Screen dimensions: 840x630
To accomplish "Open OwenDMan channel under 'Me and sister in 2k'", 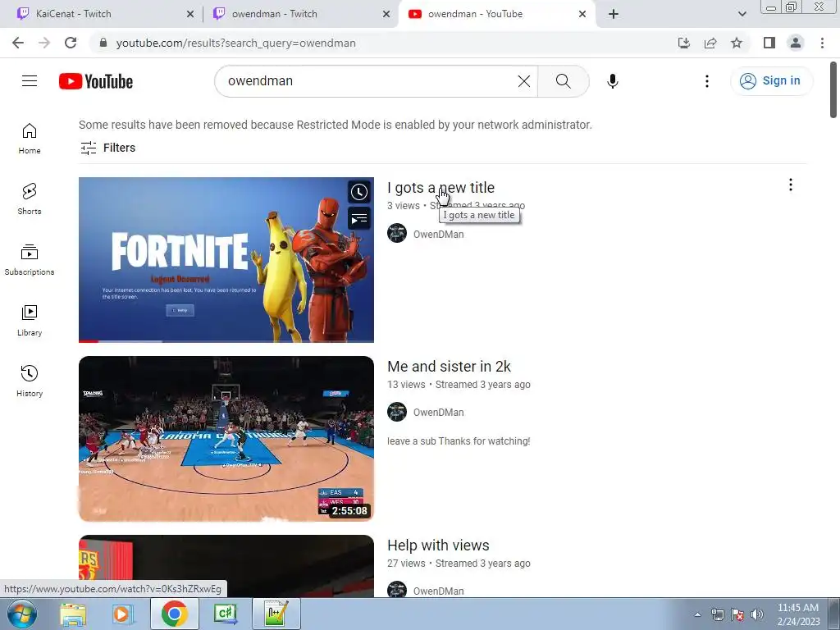I will pos(438,413).
